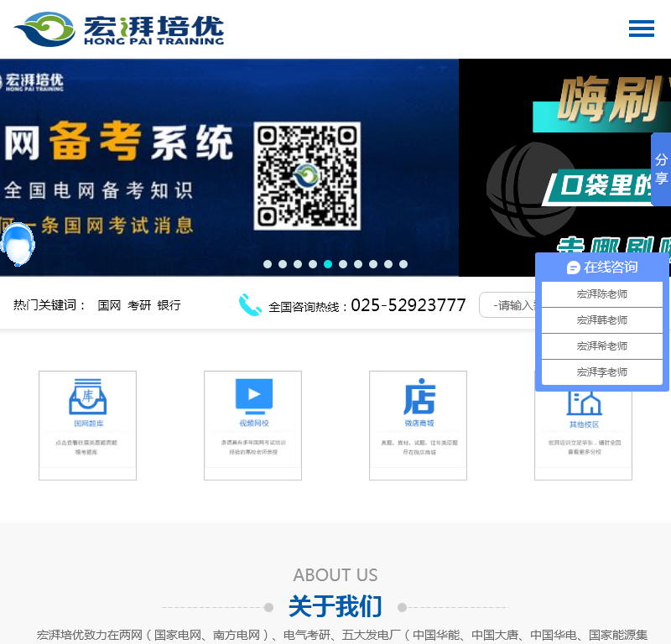Click the 关于我们 heading

(335, 606)
